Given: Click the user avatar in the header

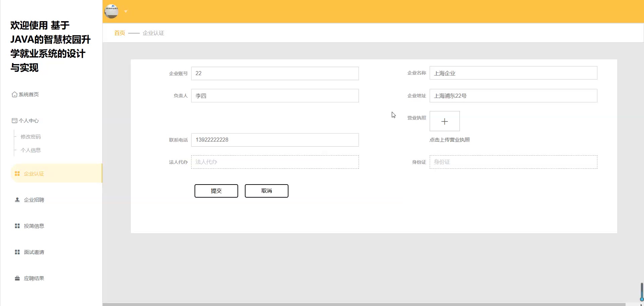Looking at the screenshot, I should pyautogui.click(x=111, y=11).
